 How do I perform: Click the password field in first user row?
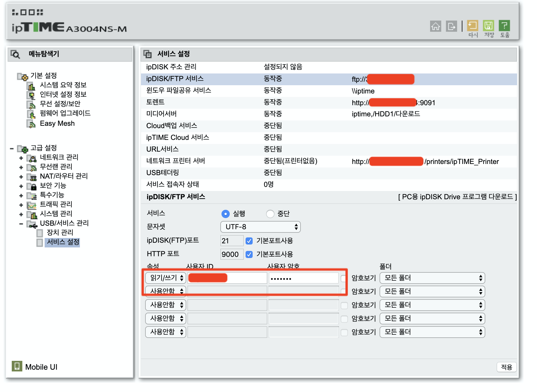[303, 278]
